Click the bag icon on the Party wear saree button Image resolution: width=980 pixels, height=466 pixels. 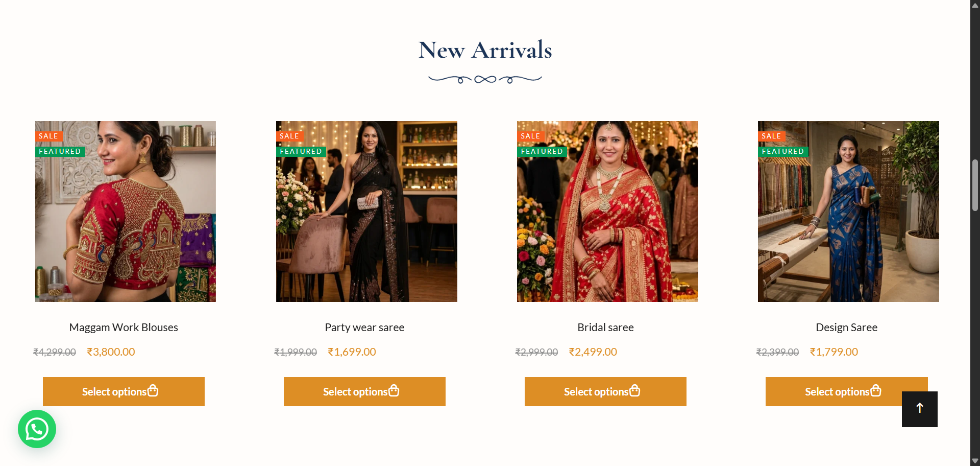click(x=394, y=391)
